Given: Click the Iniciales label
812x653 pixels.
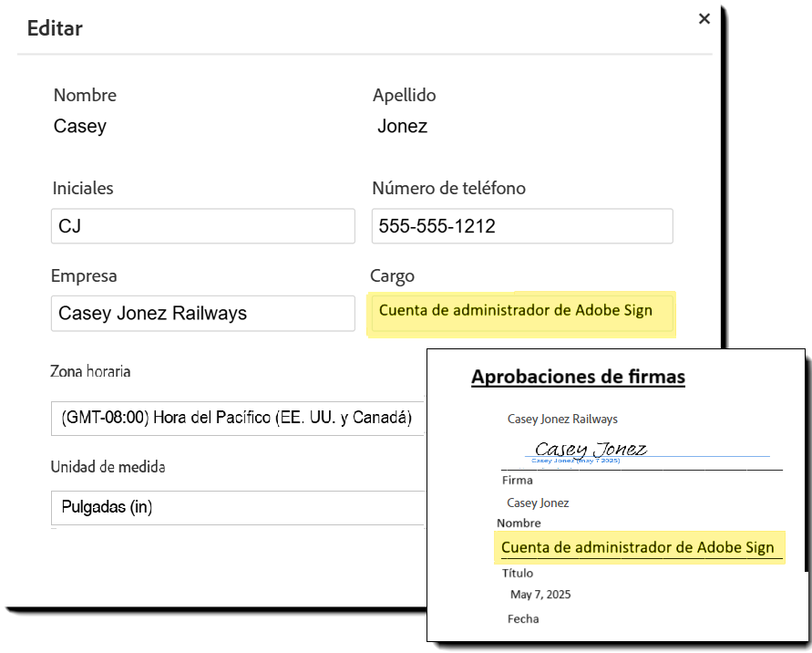Looking at the screenshot, I should tap(83, 188).
